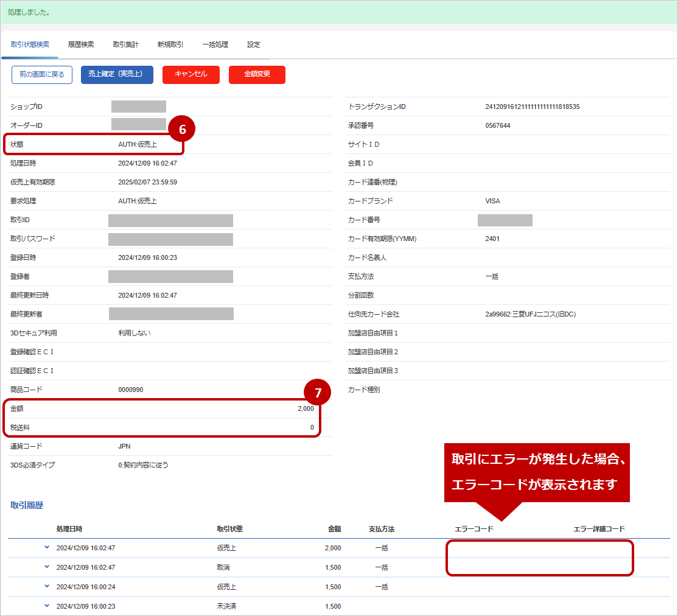The image size is (678, 616).
Task: Open the 設定 tab
Action: coord(253,44)
